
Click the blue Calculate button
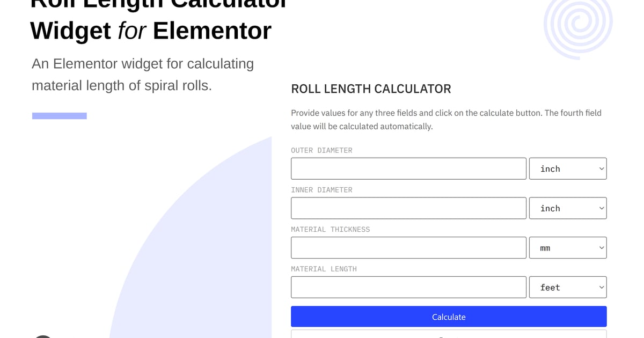(449, 317)
